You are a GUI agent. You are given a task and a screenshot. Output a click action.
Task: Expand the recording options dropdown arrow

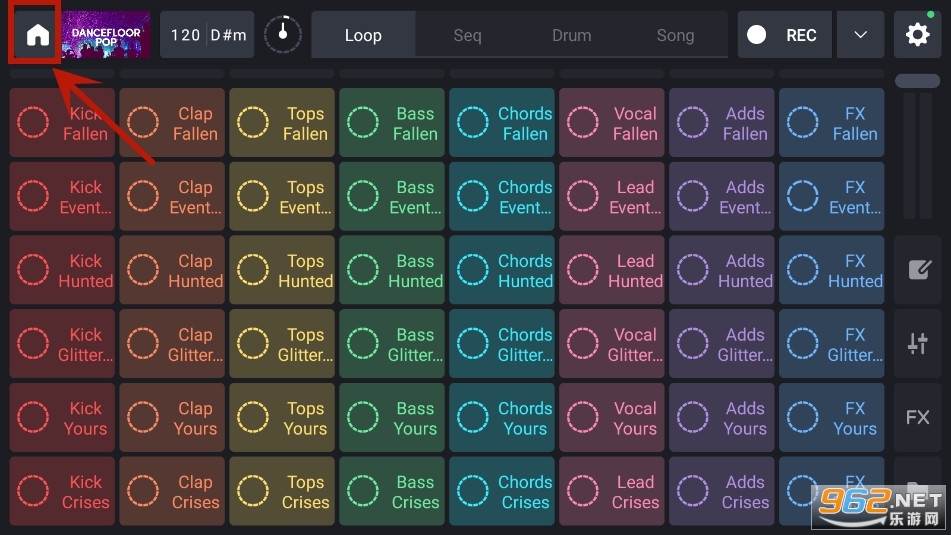pyautogui.click(x=860, y=35)
